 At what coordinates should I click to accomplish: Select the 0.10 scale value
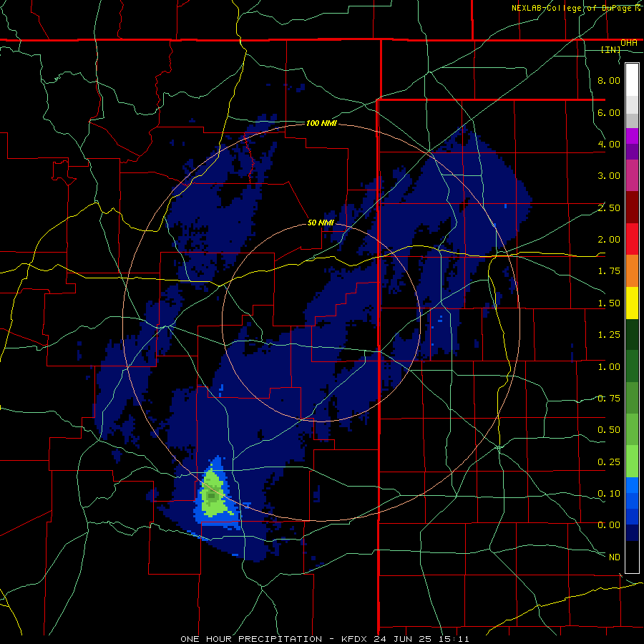[x=609, y=494]
